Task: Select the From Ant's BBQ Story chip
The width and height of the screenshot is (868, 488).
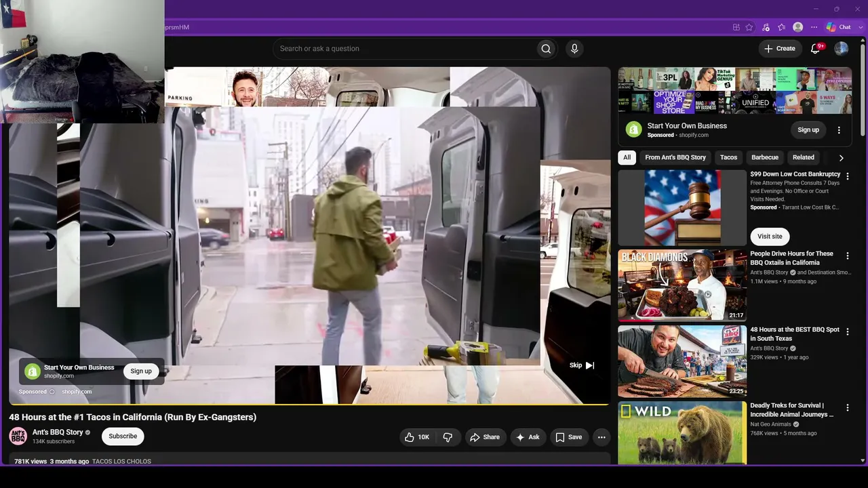Action: (x=675, y=157)
